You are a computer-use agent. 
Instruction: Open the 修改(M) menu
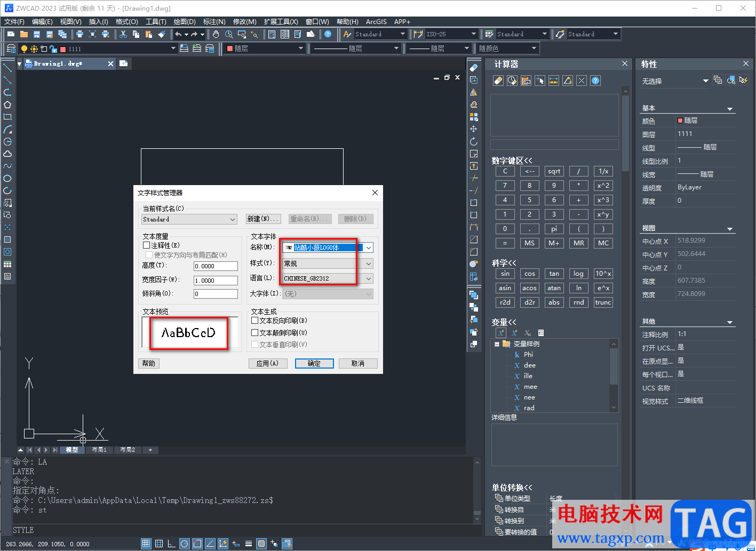(x=245, y=22)
